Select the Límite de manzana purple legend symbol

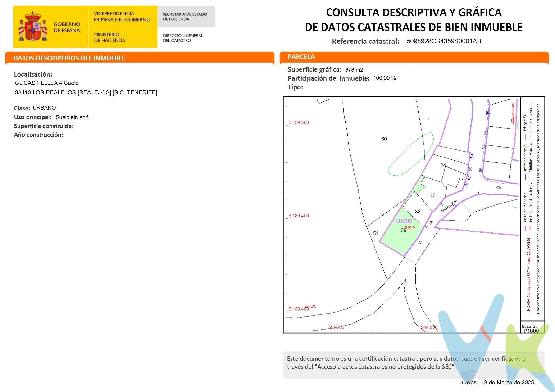pos(526,228)
